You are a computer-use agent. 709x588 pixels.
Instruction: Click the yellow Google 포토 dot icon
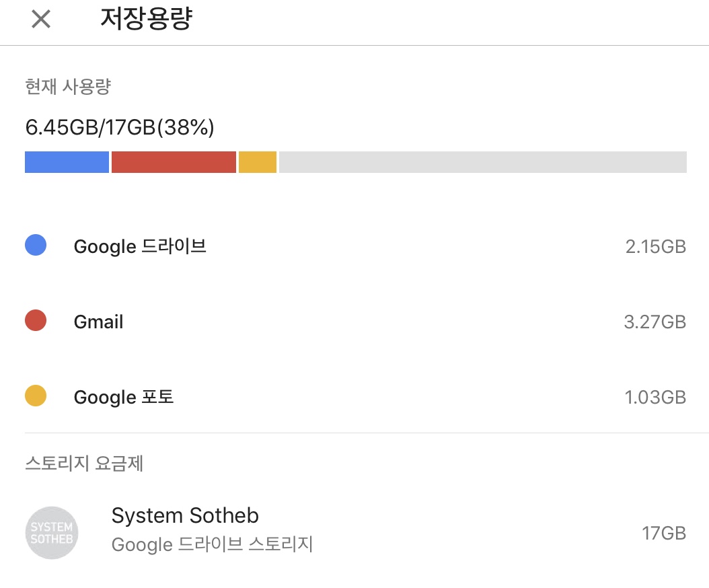36,396
